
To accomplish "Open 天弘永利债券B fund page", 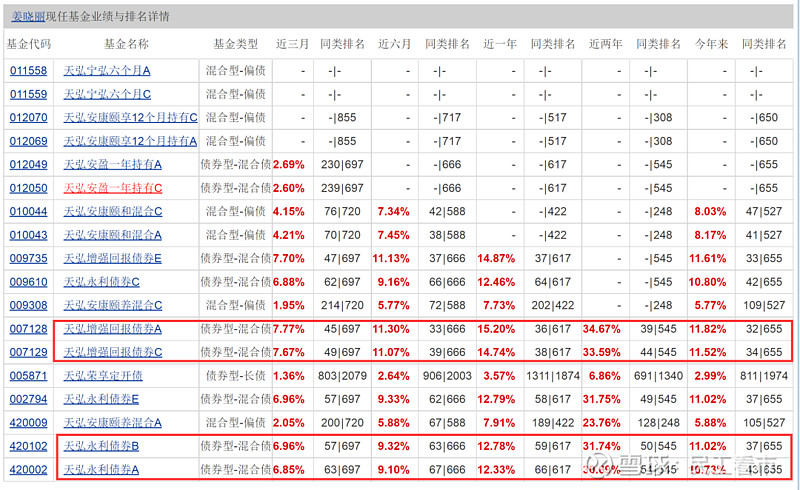I will pos(102,446).
